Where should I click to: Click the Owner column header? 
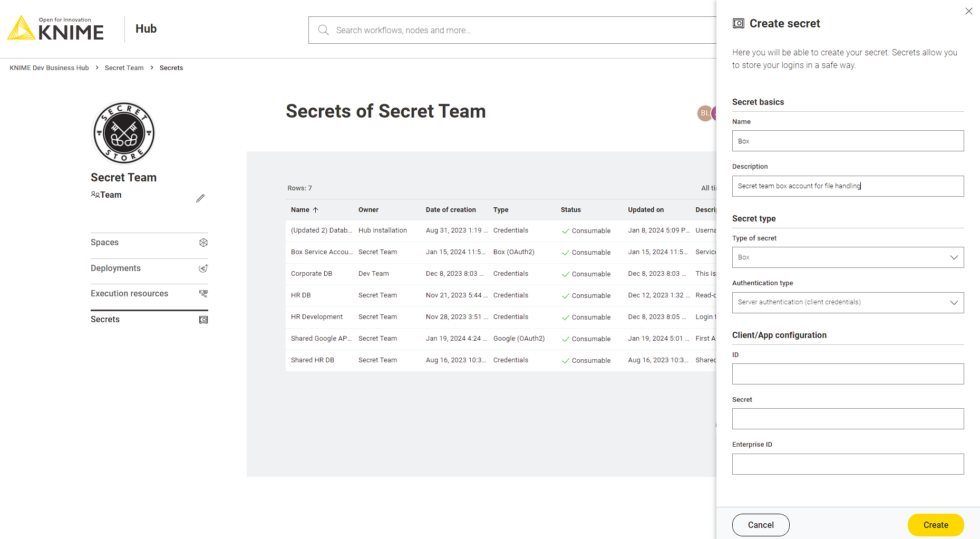click(368, 210)
